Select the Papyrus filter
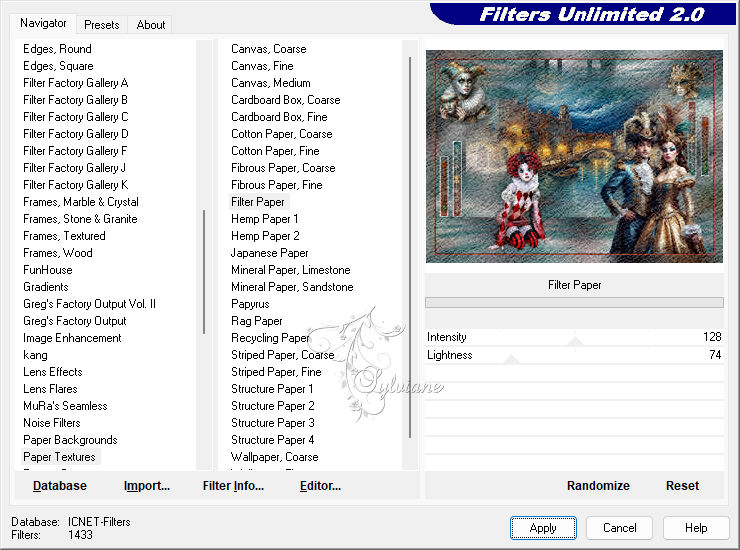 [x=250, y=304]
